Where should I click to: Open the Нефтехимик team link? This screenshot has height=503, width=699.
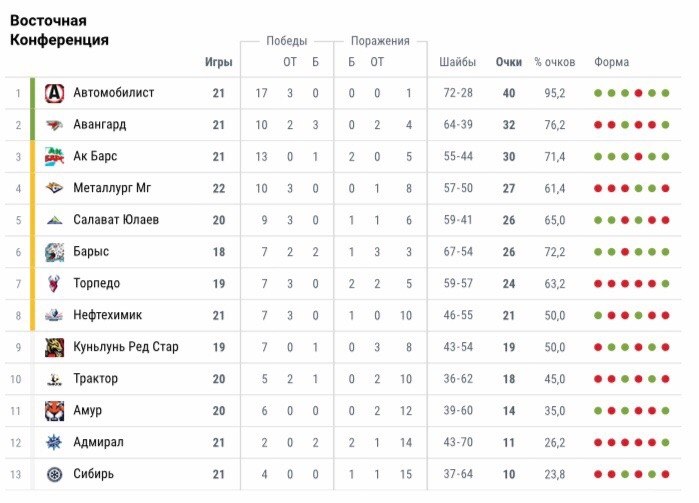(x=107, y=315)
